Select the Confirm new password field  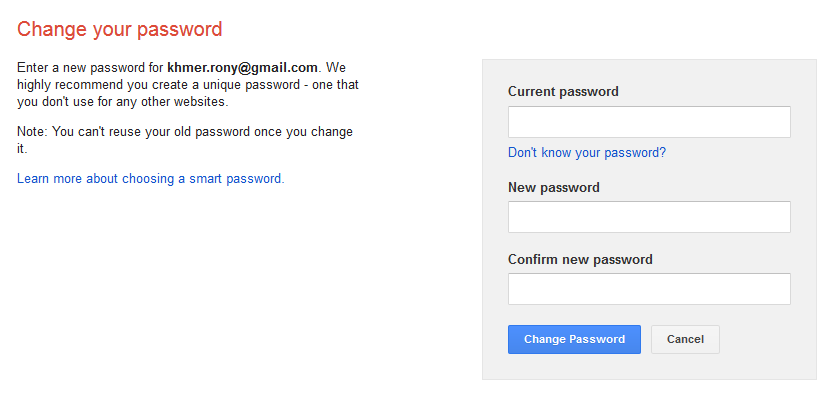coord(649,289)
